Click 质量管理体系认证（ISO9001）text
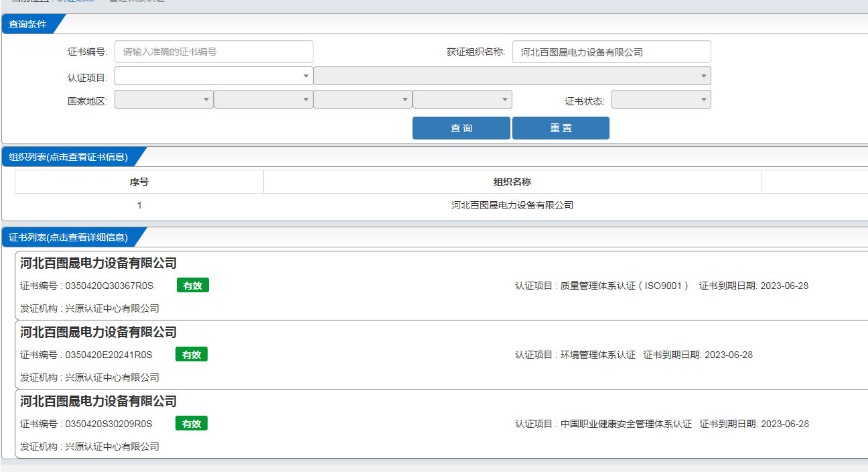Screen dimensions: 868x472 click(625, 286)
